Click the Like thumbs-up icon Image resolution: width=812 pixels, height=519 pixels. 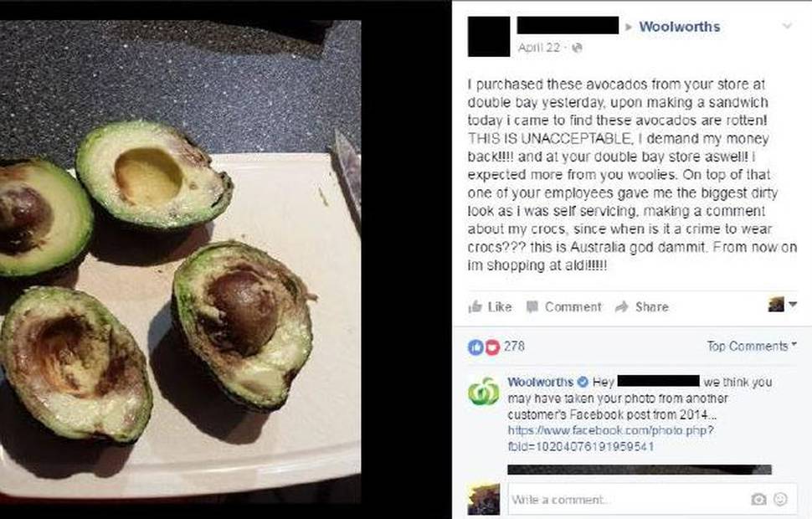475,306
